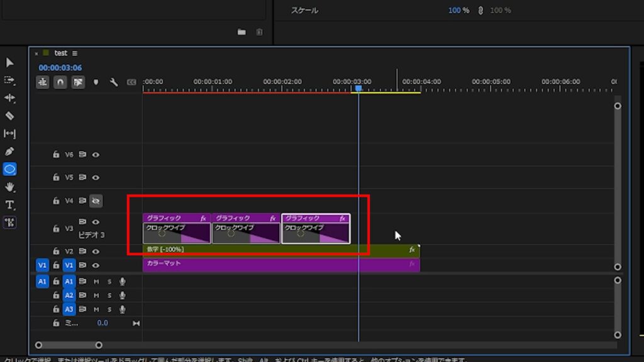
Task: Click the trash delete icon
Action: point(259,32)
